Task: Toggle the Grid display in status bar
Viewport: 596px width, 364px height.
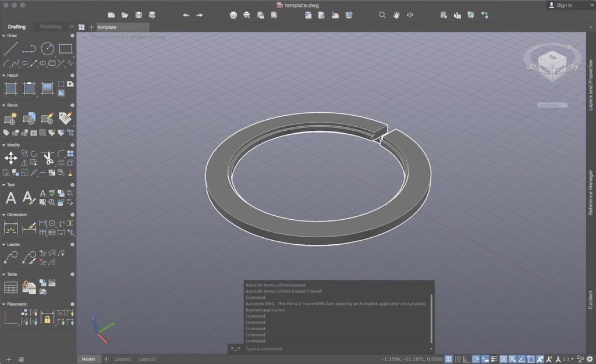Action: 449,359
